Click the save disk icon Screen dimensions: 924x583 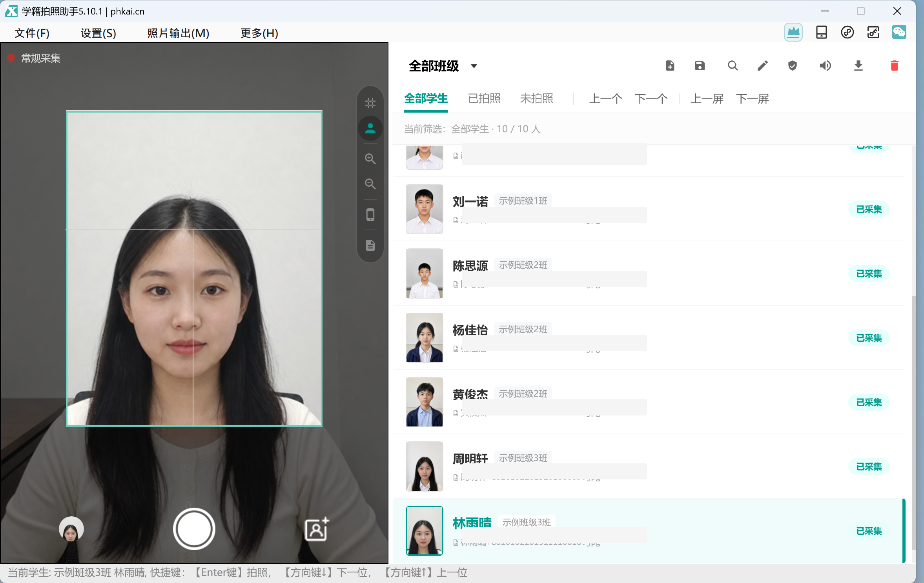(x=700, y=66)
